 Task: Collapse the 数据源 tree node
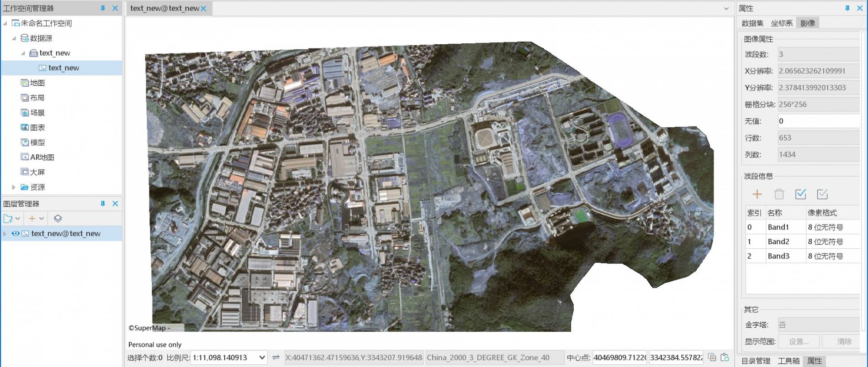click(14, 38)
